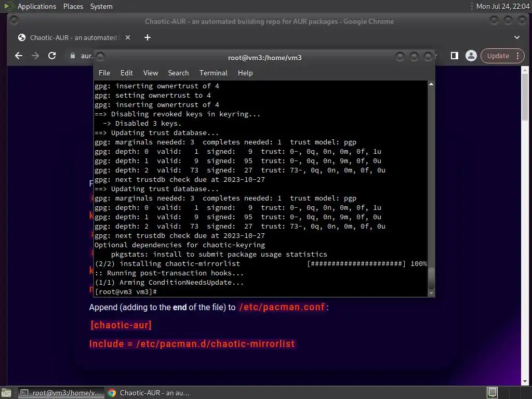Toggle the Chrome side panel icon
Image resolution: width=532 pixels, height=399 pixels.
(x=454, y=56)
